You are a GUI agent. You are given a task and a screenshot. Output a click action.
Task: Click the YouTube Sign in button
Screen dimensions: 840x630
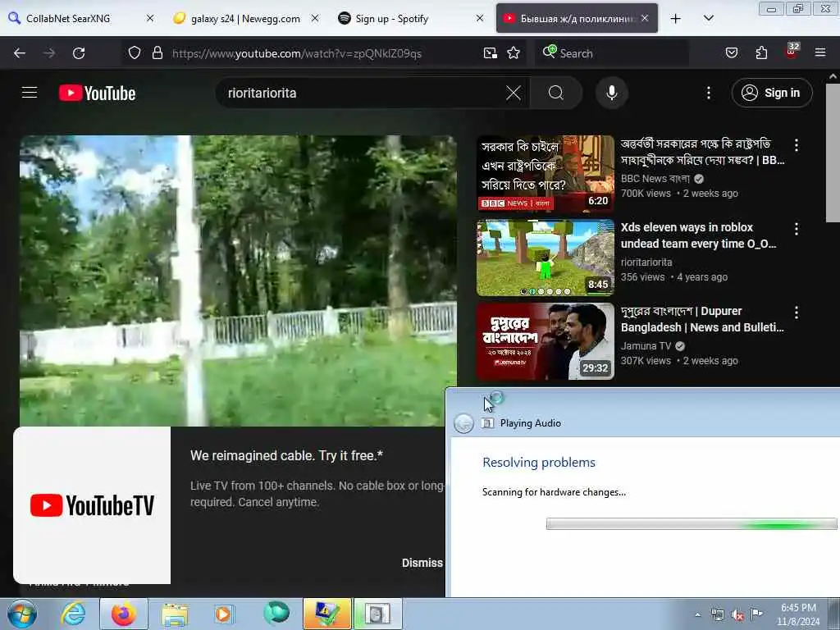point(772,93)
